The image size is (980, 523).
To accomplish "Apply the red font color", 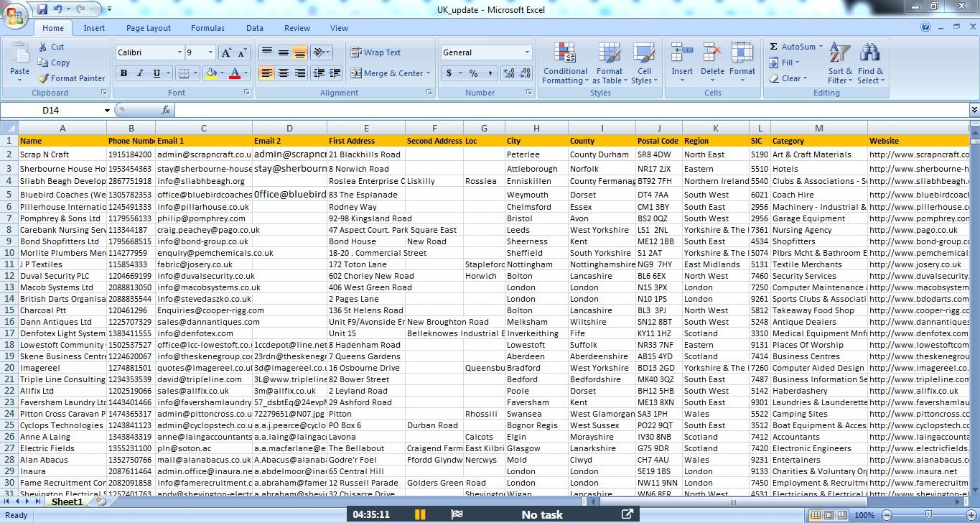I will pos(234,73).
